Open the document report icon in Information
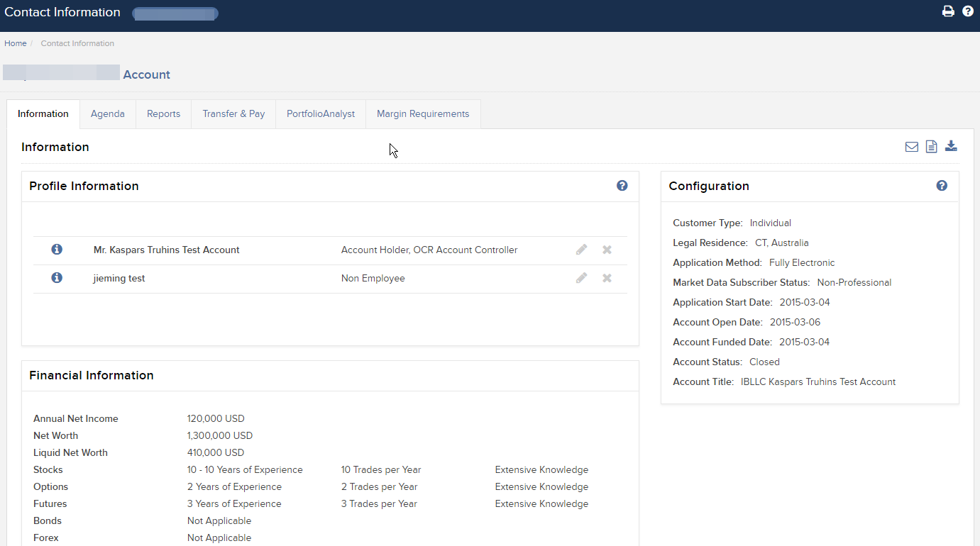 (x=932, y=147)
